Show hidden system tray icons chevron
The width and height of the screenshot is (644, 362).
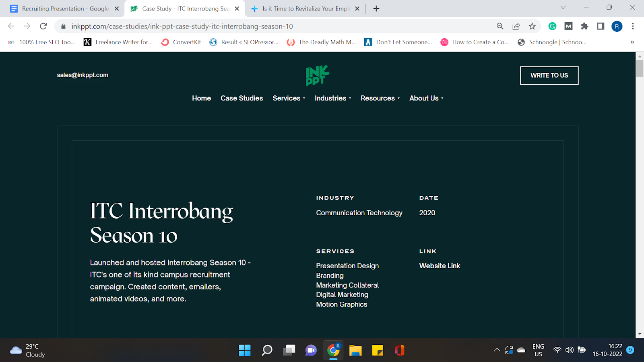[x=497, y=350]
